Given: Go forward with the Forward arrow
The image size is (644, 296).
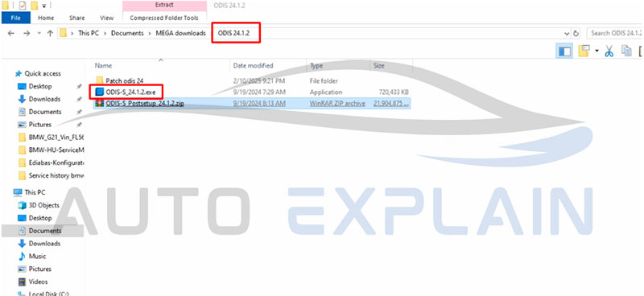Looking at the screenshot, I should coord(27,33).
